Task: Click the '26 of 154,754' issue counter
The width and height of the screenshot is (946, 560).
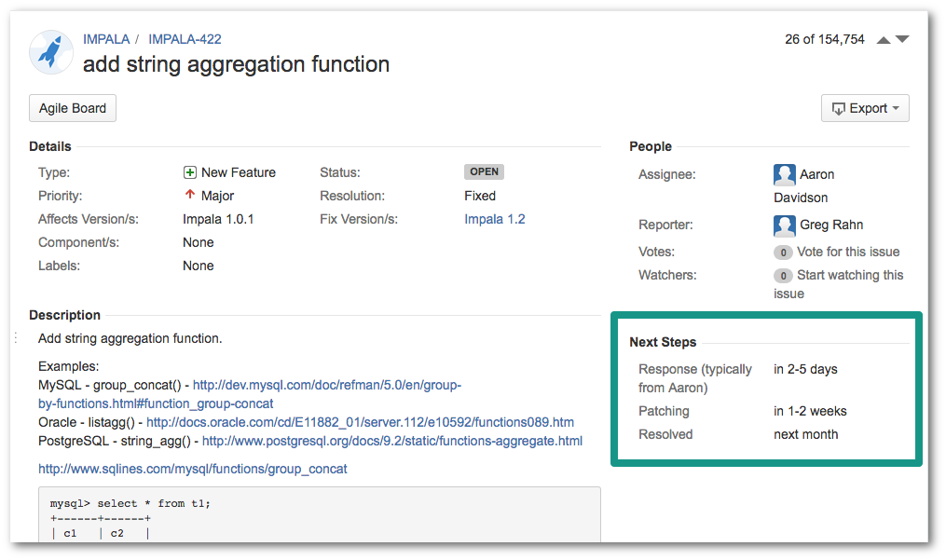Action: (824, 39)
